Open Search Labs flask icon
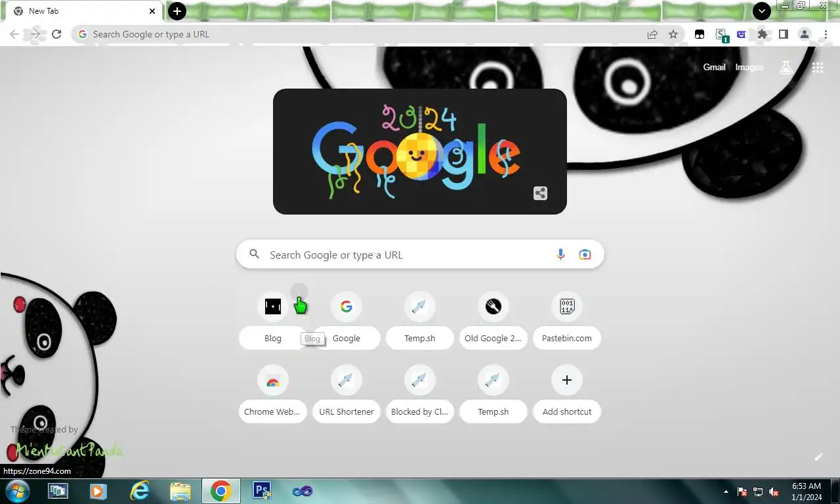Image resolution: width=840 pixels, height=504 pixels. point(786,67)
